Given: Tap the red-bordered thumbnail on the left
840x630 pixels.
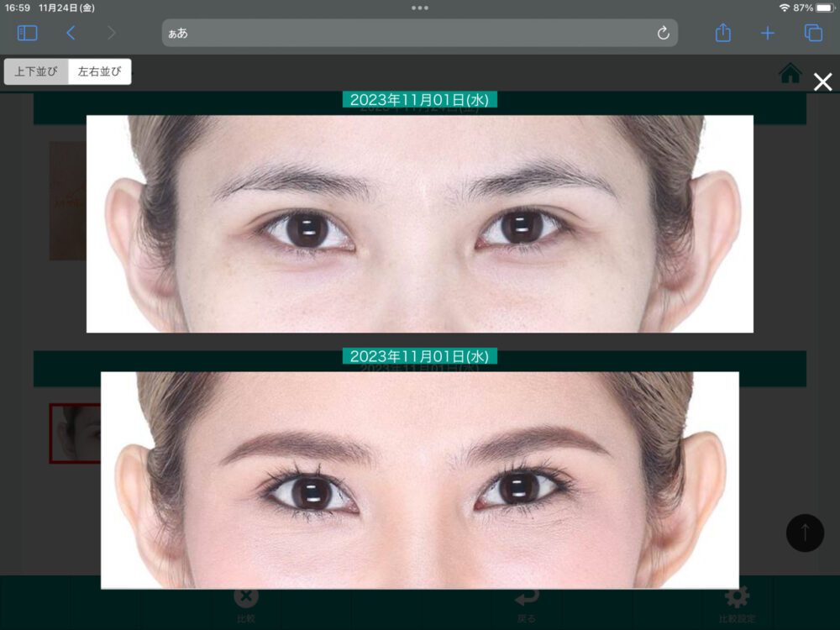Looking at the screenshot, I should point(75,433).
